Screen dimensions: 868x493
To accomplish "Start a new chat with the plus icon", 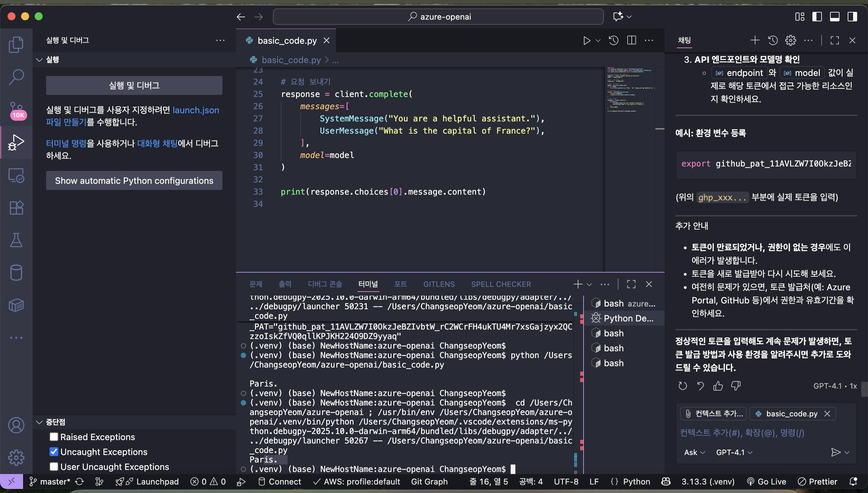I will [x=755, y=41].
